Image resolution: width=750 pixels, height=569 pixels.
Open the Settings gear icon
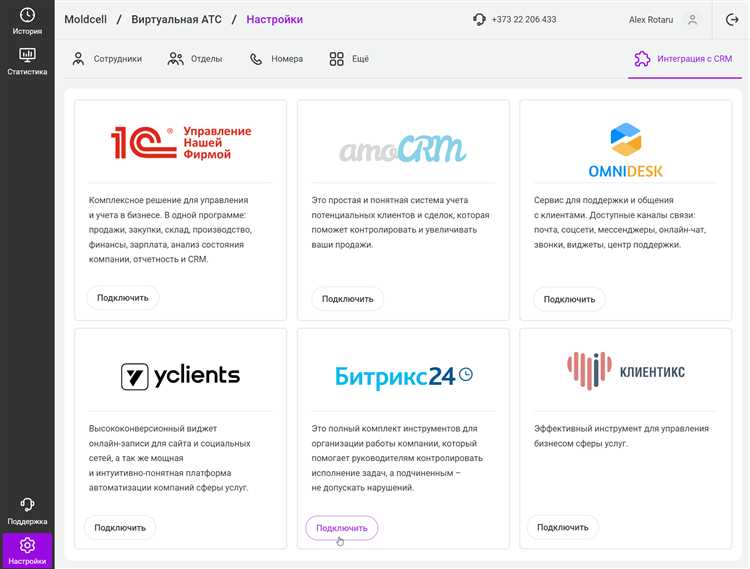[27, 545]
